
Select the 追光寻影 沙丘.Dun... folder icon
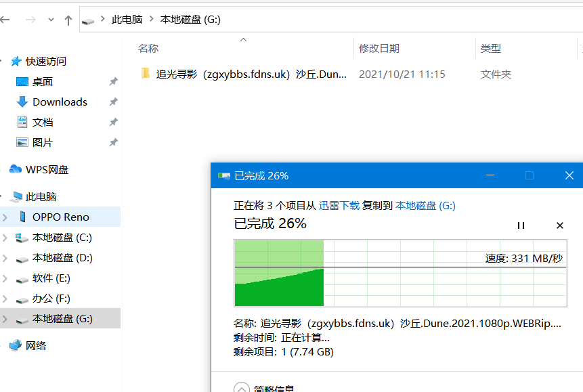(x=146, y=74)
